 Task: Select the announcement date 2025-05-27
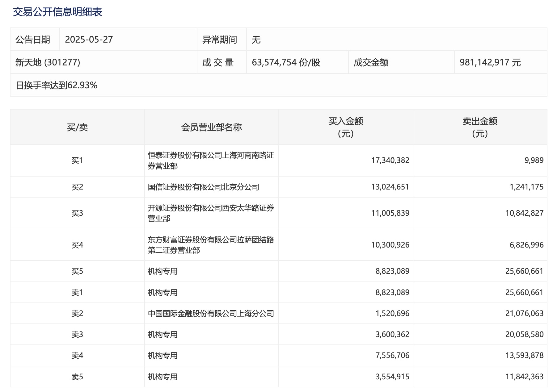point(89,40)
